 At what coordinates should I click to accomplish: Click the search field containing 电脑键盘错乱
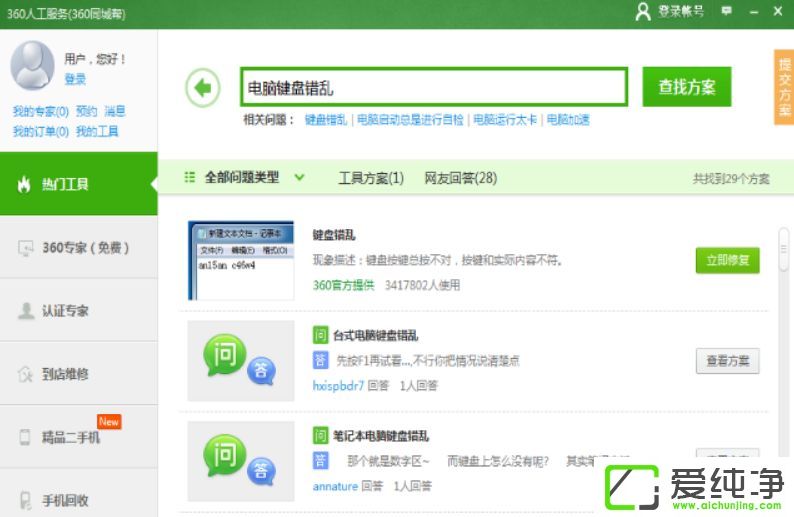pyautogui.click(x=434, y=87)
